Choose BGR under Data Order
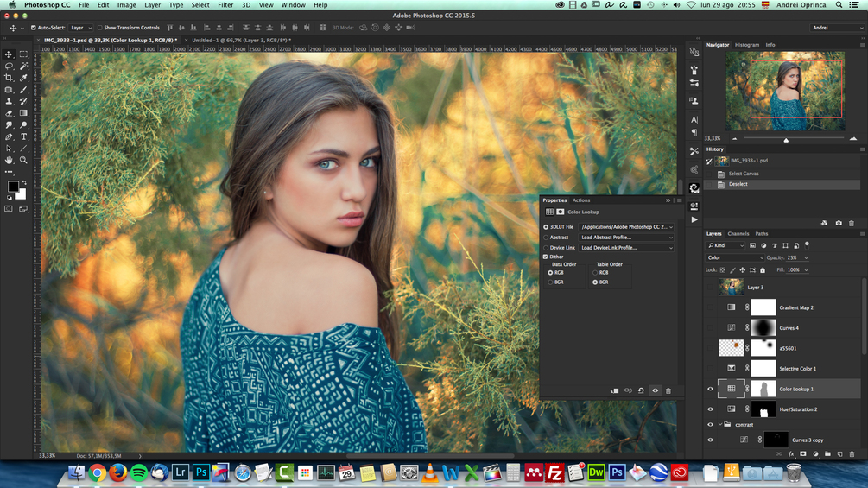The width and height of the screenshot is (868, 488). 550,282
